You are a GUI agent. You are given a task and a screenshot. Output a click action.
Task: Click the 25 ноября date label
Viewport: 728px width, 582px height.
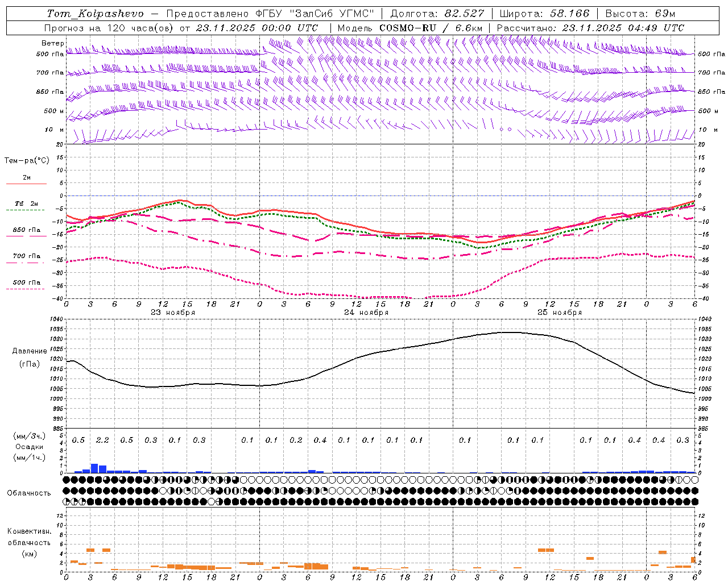[560, 312]
